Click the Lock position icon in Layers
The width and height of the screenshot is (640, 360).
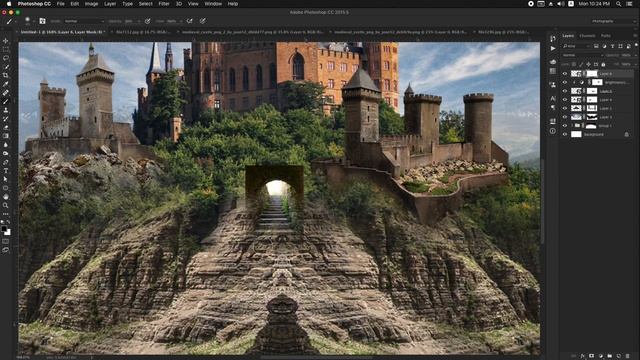coord(588,64)
